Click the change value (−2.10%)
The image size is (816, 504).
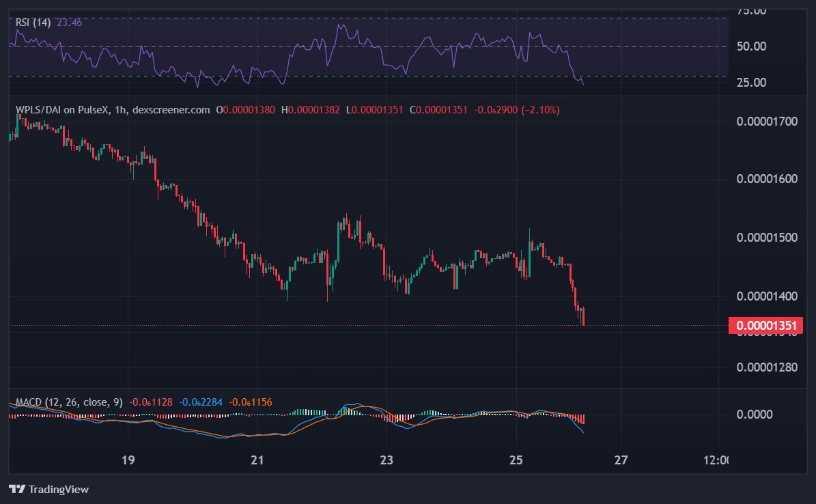(541, 110)
